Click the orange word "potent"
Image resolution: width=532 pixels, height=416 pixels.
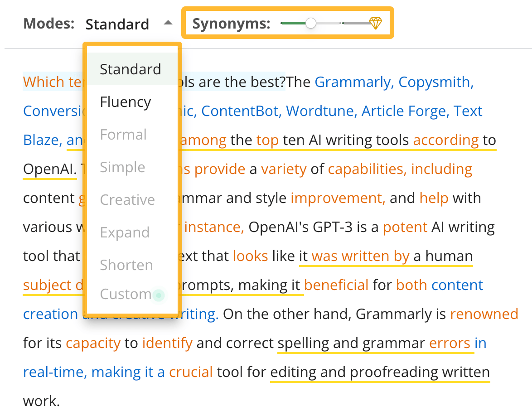405,227
